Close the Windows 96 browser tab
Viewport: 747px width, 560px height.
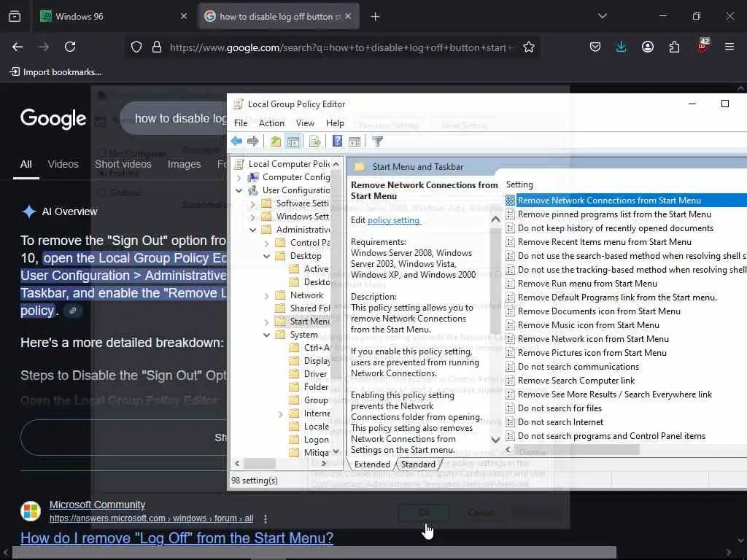tap(183, 16)
